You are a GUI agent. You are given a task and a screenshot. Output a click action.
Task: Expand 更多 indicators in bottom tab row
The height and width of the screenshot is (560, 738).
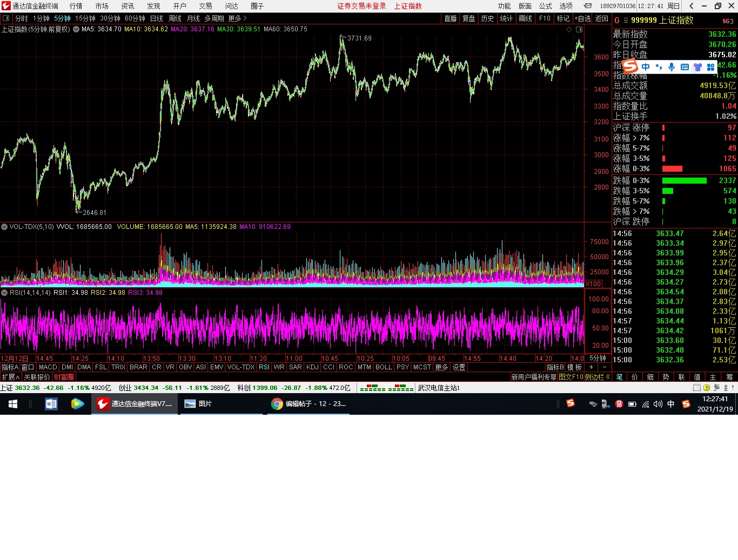(x=441, y=367)
